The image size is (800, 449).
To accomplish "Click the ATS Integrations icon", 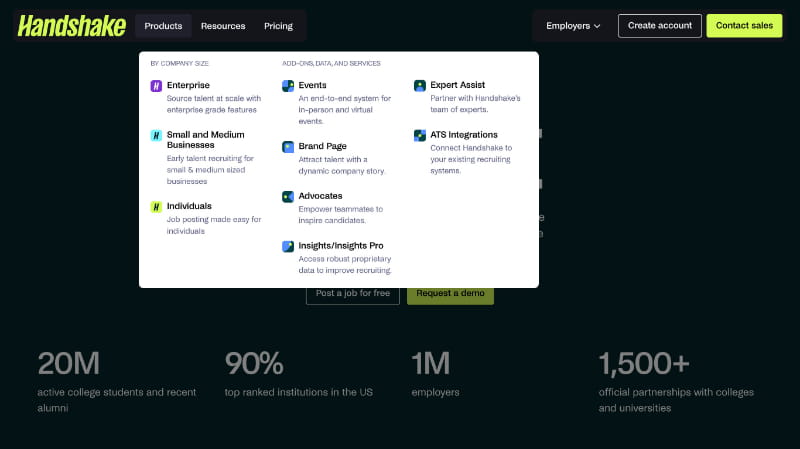I will click(x=419, y=135).
